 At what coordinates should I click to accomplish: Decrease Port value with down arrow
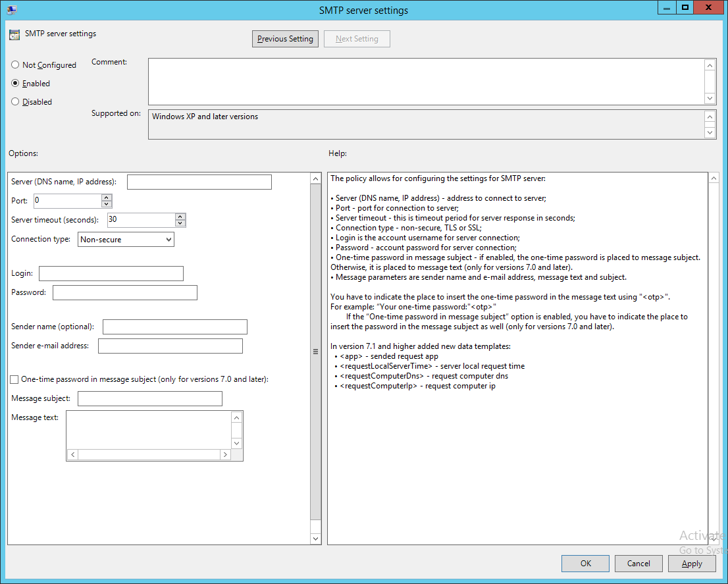click(107, 204)
